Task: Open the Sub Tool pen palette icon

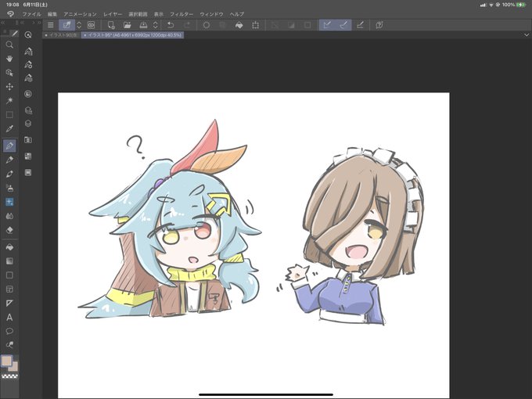Action: (28, 51)
